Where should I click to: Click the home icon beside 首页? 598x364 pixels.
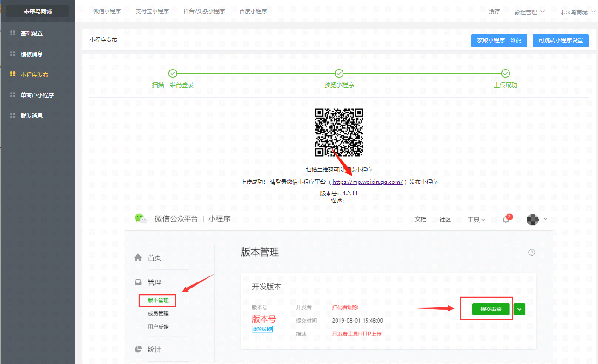(x=138, y=258)
